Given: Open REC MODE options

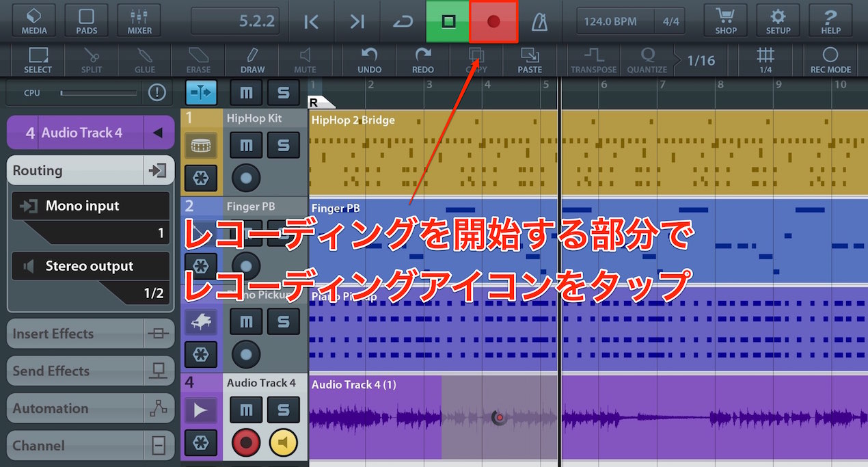Looking at the screenshot, I should click(x=830, y=60).
